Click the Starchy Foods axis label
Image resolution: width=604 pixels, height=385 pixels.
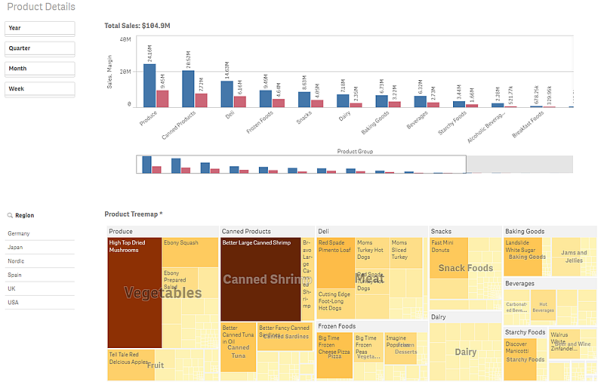tap(452, 123)
